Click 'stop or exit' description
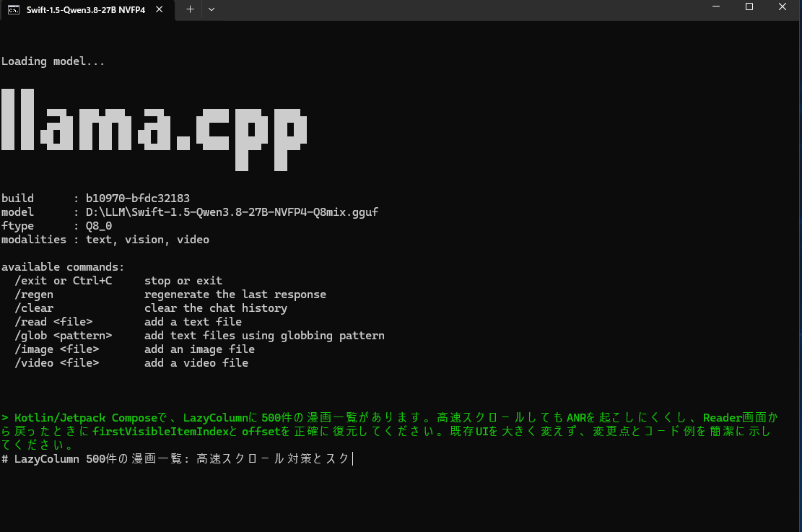This screenshot has width=802, height=532. pos(183,281)
